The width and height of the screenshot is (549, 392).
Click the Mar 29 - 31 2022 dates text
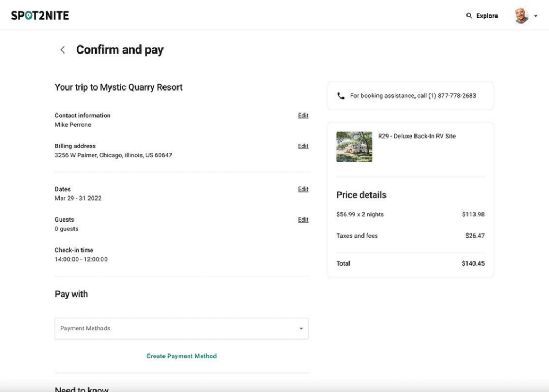(x=78, y=198)
